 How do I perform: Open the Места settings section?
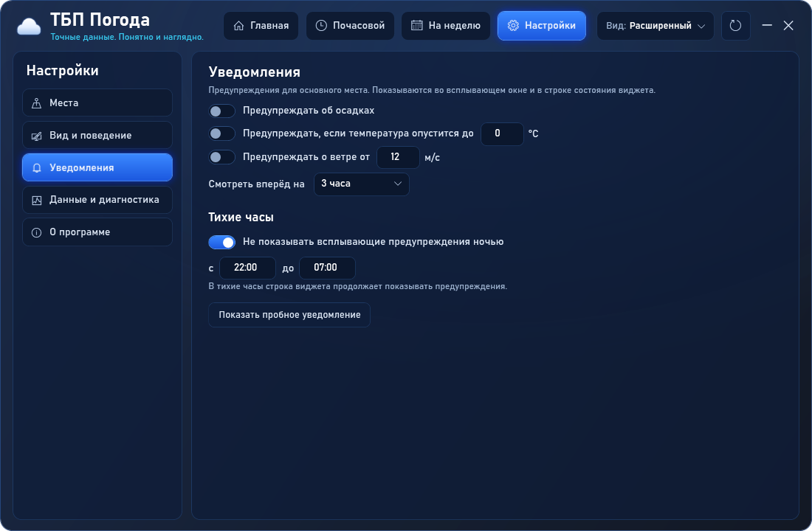coord(97,103)
